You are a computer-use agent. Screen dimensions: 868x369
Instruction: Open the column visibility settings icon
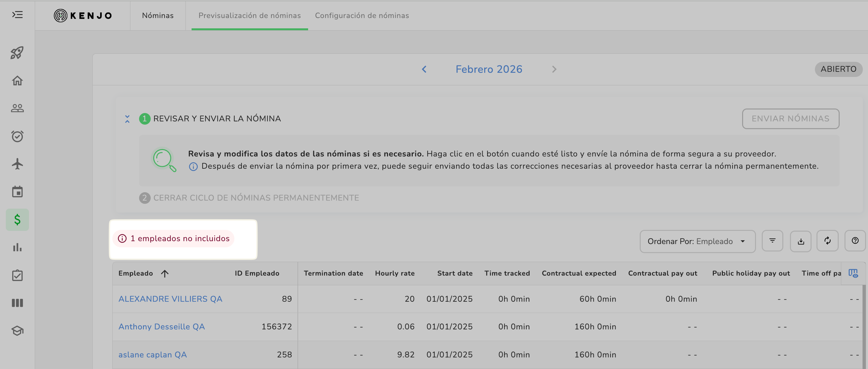(853, 273)
